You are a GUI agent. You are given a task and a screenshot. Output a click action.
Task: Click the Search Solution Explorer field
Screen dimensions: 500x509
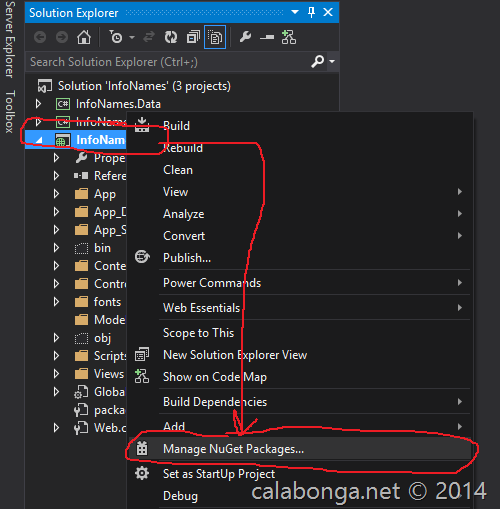coord(168,62)
